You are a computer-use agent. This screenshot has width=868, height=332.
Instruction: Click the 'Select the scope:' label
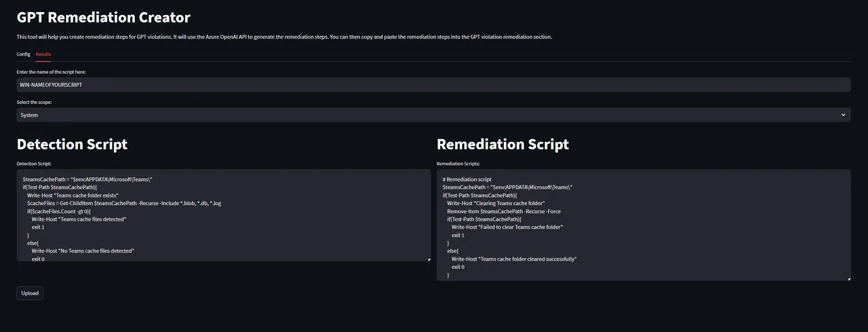pyautogui.click(x=34, y=102)
